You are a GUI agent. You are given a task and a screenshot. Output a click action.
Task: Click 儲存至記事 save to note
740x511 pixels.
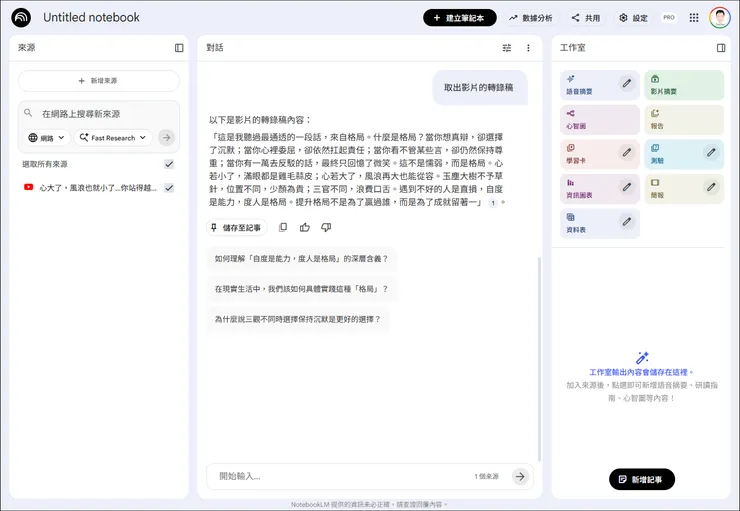[x=236, y=227]
